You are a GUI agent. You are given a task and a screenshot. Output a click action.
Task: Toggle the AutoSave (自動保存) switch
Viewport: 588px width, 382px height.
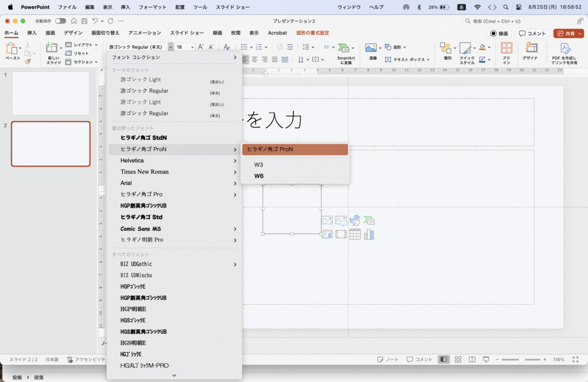coord(60,21)
